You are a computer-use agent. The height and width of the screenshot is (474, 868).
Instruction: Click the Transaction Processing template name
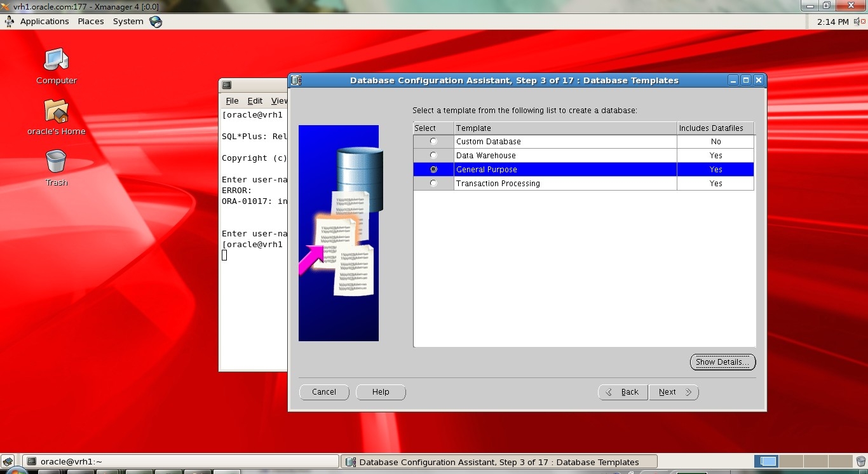(x=498, y=184)
